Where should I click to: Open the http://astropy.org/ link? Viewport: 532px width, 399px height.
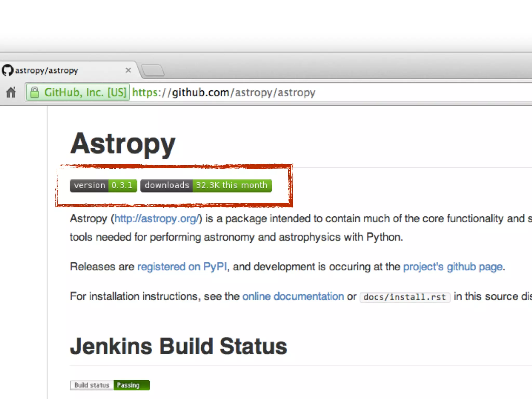156,219
